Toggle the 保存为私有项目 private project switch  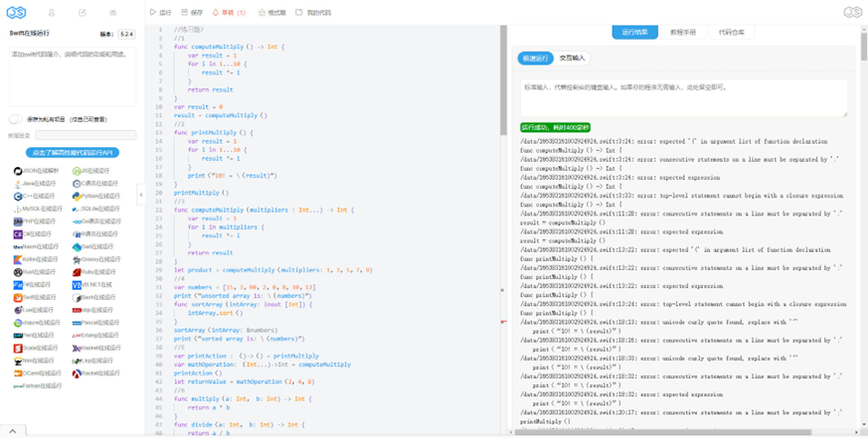pyautogui.click(x=16, y=119)
